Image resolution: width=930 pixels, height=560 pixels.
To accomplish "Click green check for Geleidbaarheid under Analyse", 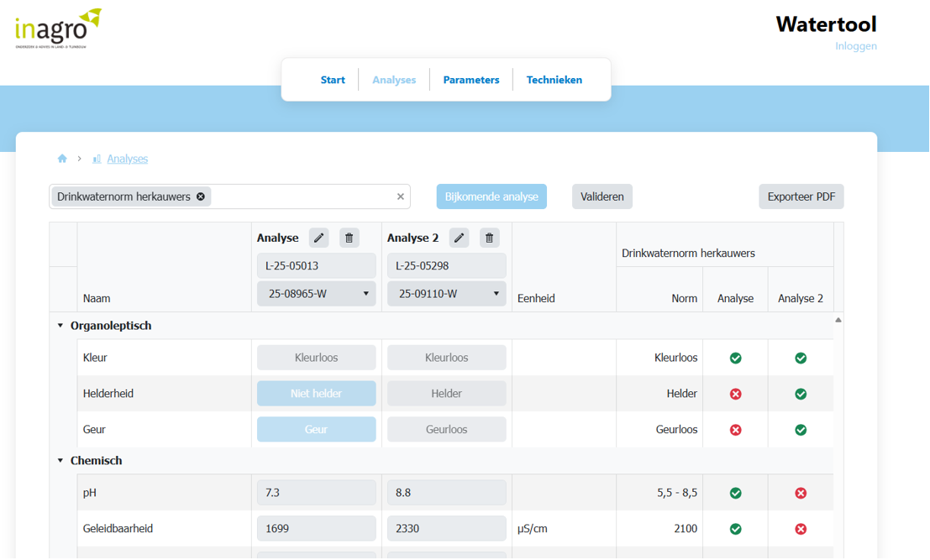I will click(x=735, y=529).
